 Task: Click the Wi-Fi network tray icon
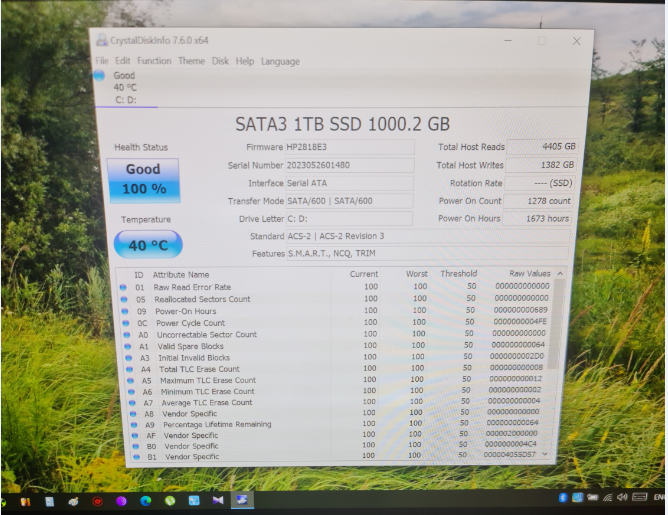pos(608,498)
